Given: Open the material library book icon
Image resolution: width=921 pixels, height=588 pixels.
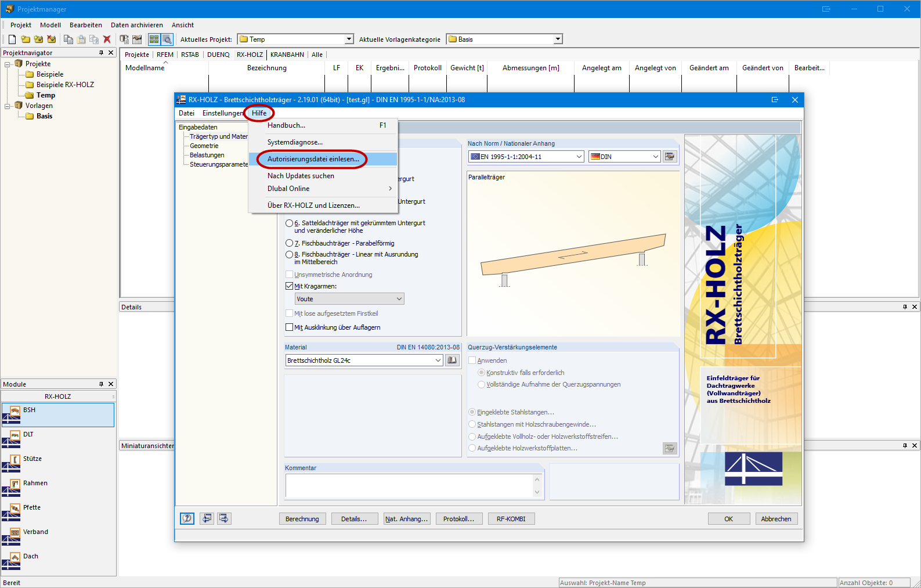Looking at the screenshot, I should (x=452, y=360).
